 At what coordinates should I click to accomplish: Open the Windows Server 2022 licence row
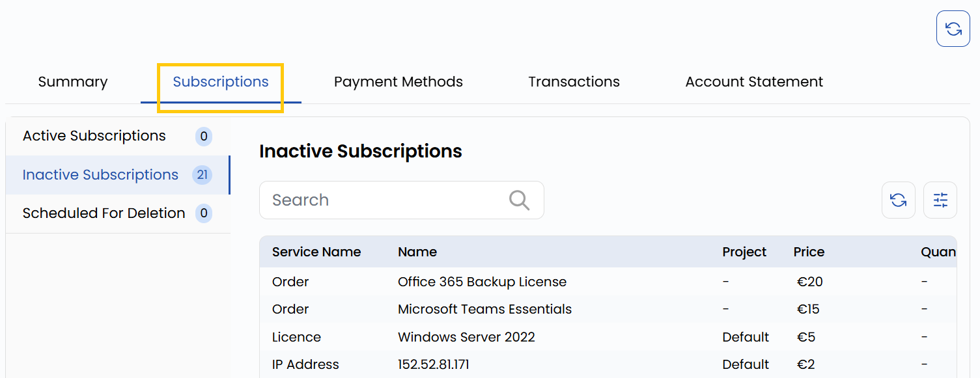(466, 337)
